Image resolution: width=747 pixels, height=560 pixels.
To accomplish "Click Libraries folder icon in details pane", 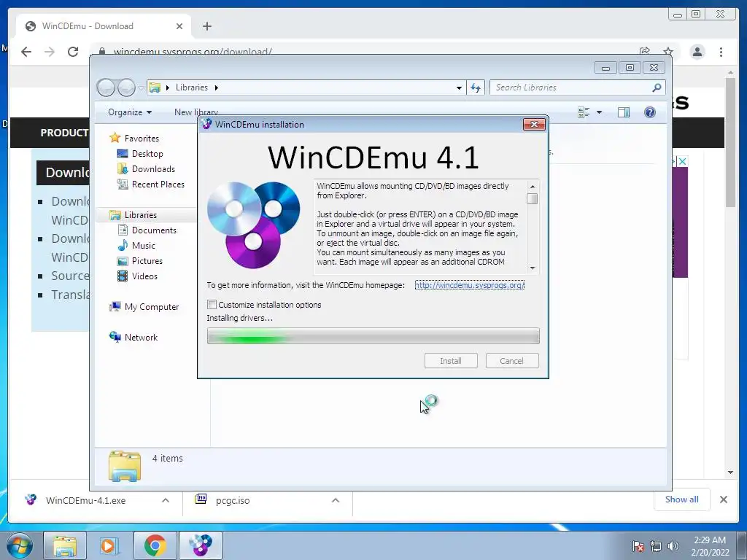I will [x=124, y=466].
